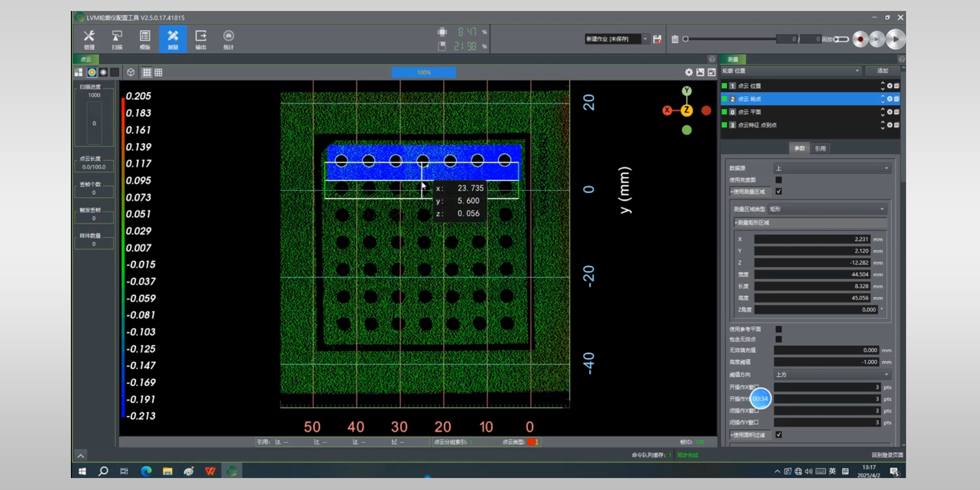Uncheck the 使用测量区域 checkbox

pyautogui.click(x=778, y=191)
